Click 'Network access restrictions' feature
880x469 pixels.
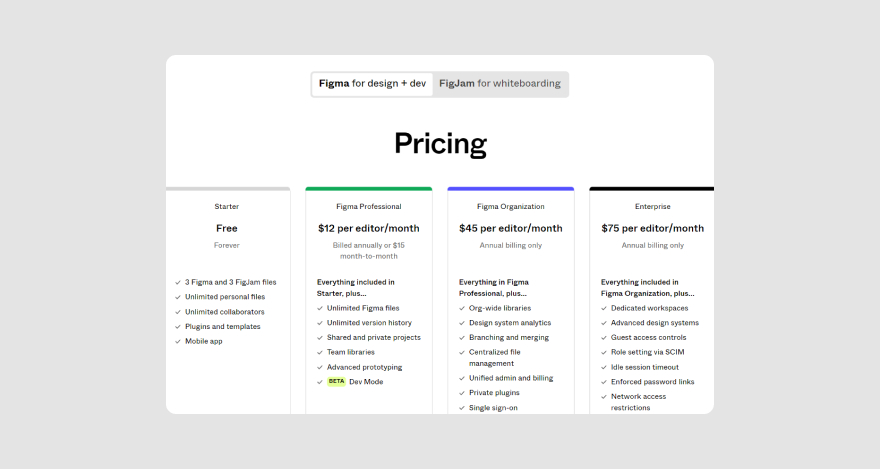[x=639, y=402]
